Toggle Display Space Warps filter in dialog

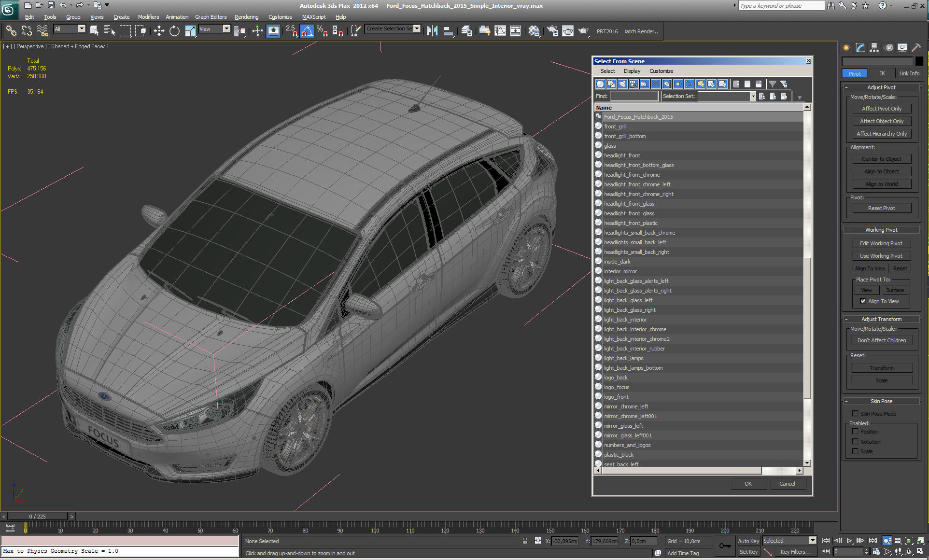656,84
